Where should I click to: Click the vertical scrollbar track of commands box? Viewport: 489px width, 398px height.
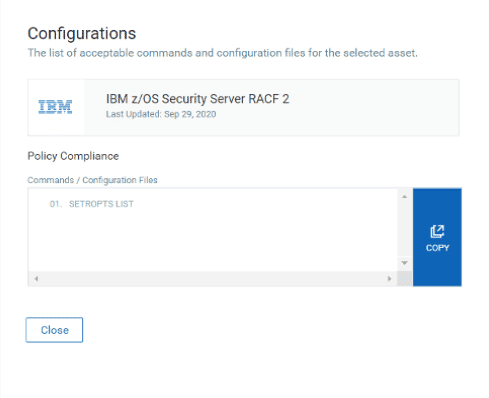(x=404, y=229)
